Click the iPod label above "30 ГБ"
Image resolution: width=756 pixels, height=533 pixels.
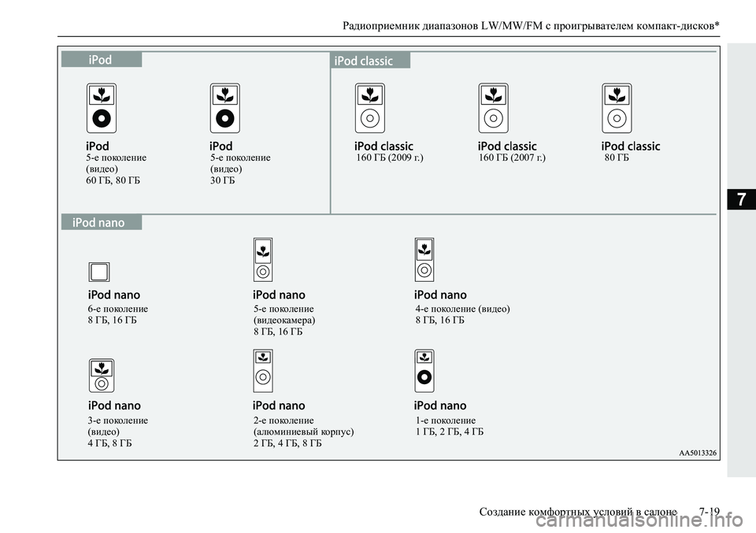(x=220, y=146)
